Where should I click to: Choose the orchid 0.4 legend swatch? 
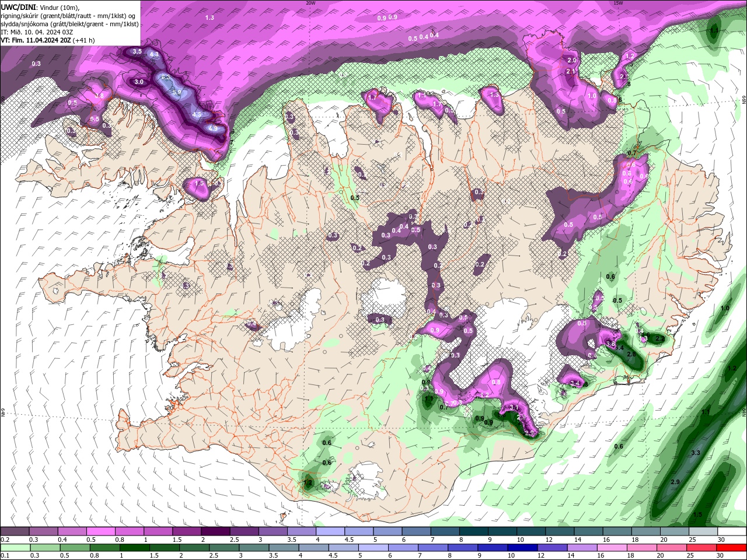[72, 531]
